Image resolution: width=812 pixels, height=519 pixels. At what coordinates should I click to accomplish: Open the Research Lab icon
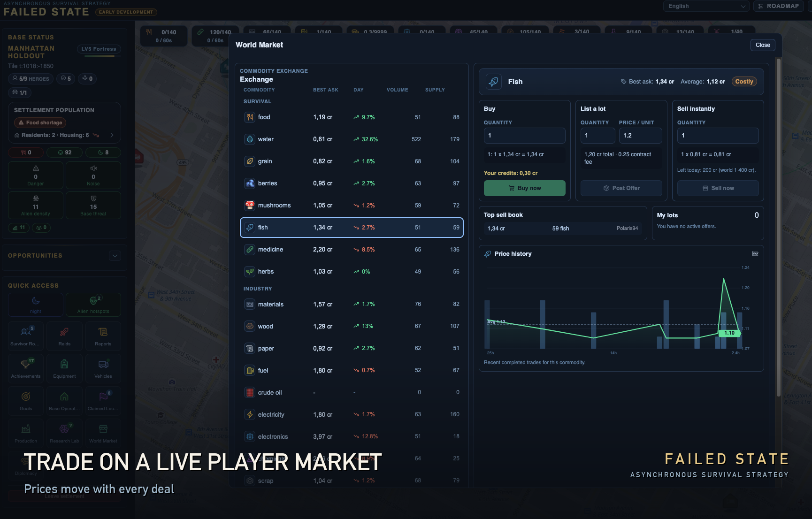click(64, 433)
